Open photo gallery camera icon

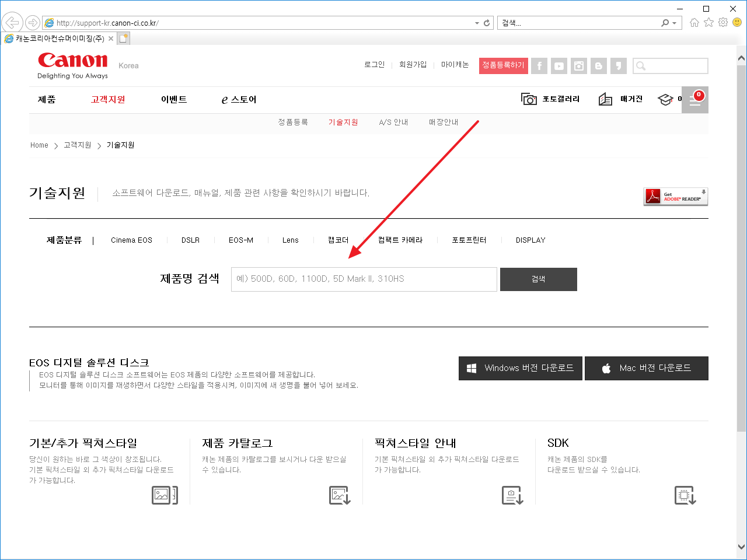point(529,99)
